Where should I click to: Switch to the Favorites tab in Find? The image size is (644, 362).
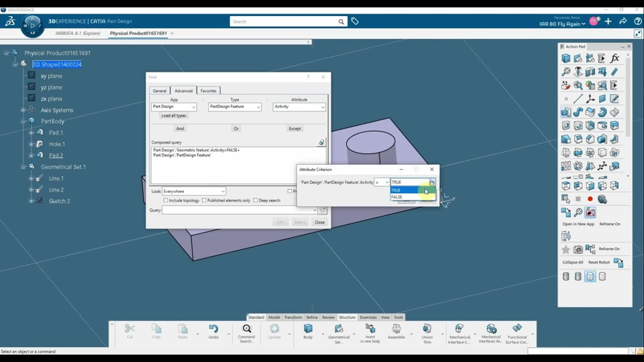(208, 90)
